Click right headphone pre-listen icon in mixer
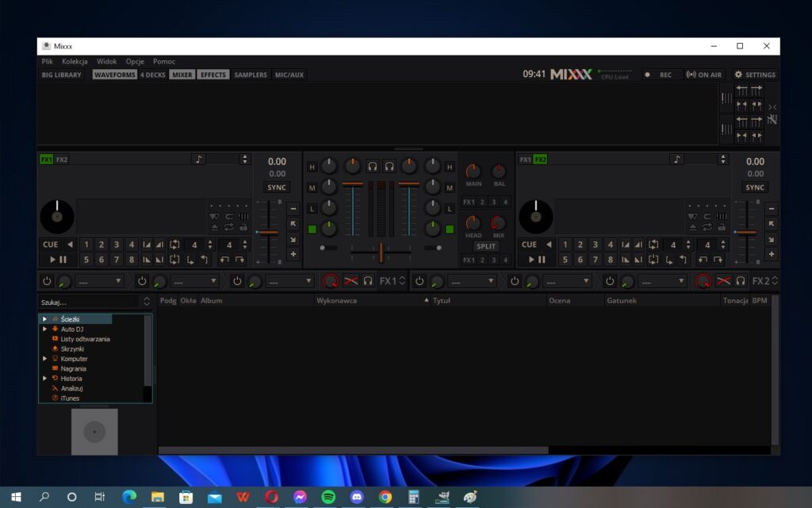Screen dimensions: 812x508 coord(389,167)
